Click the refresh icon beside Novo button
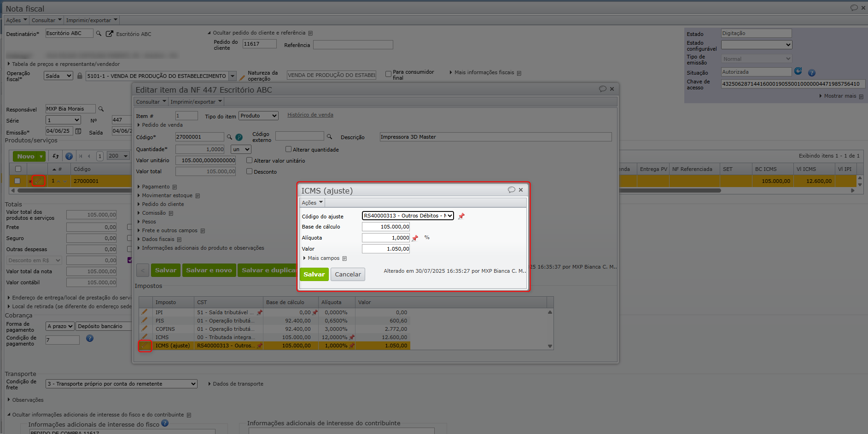The width and height of the screenshot is (868, 434). coord(56,156)
